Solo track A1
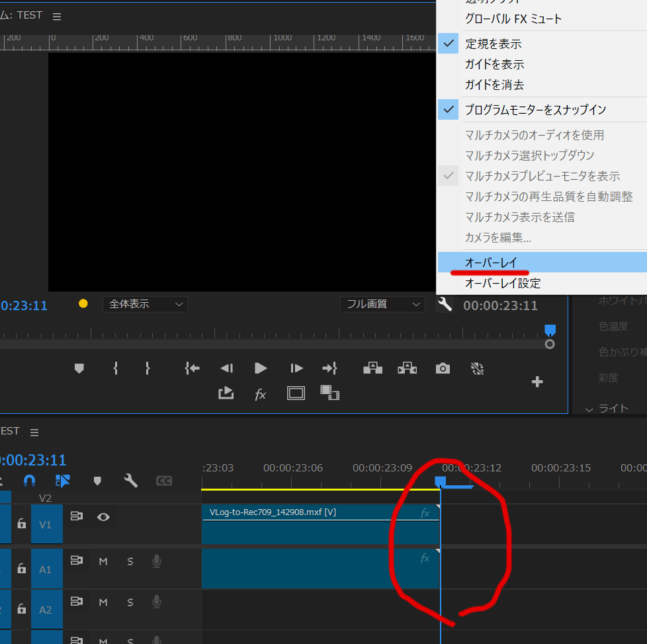 [130, 561]
